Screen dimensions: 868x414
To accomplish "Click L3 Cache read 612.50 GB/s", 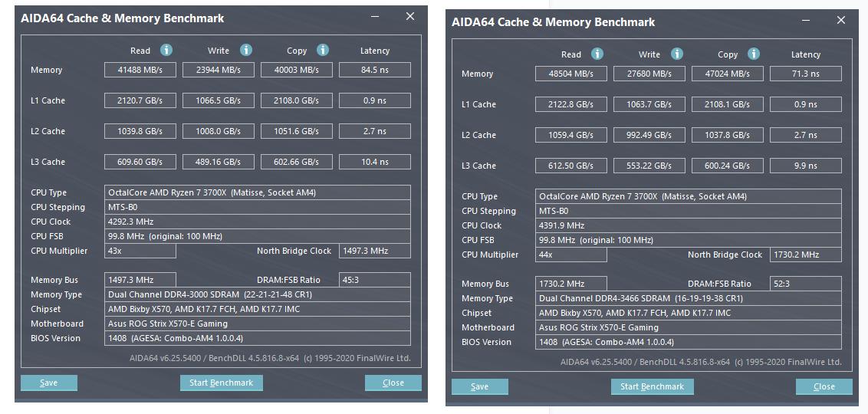I will tap(571, 166).
